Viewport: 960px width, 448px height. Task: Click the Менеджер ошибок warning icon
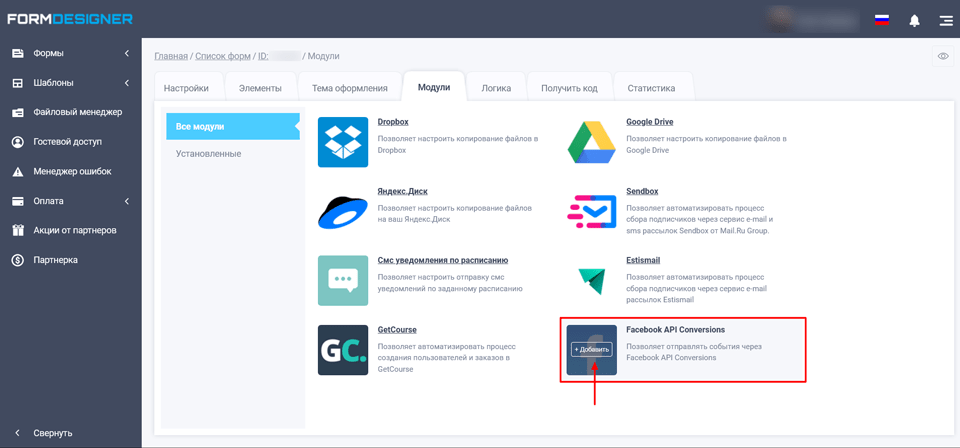coord(18,171)
